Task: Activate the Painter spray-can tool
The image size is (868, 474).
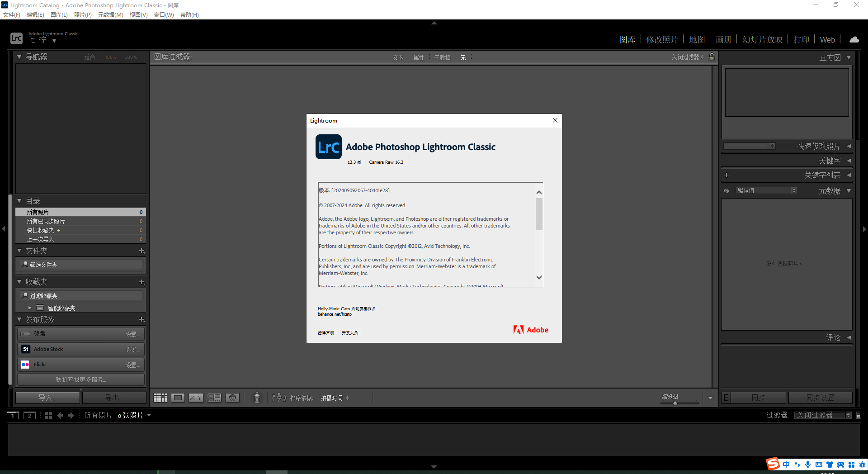Action: point(256,398)
